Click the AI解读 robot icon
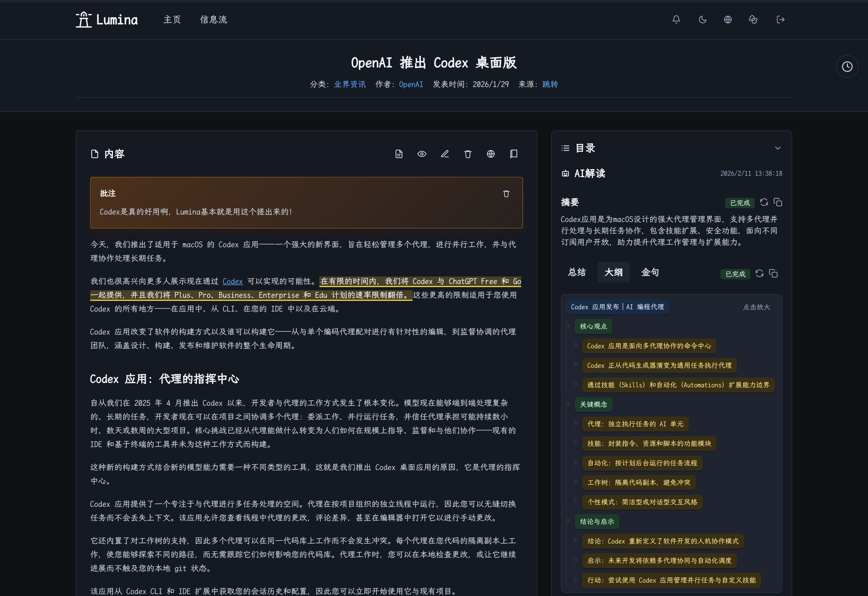This screenshot has height=596, width=868. tap(565, 173)
